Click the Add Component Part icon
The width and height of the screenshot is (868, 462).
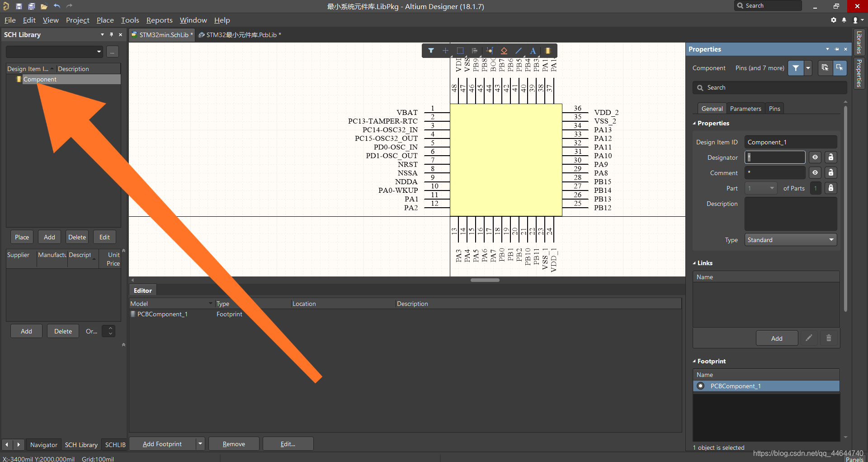click(x=547, y=51)
